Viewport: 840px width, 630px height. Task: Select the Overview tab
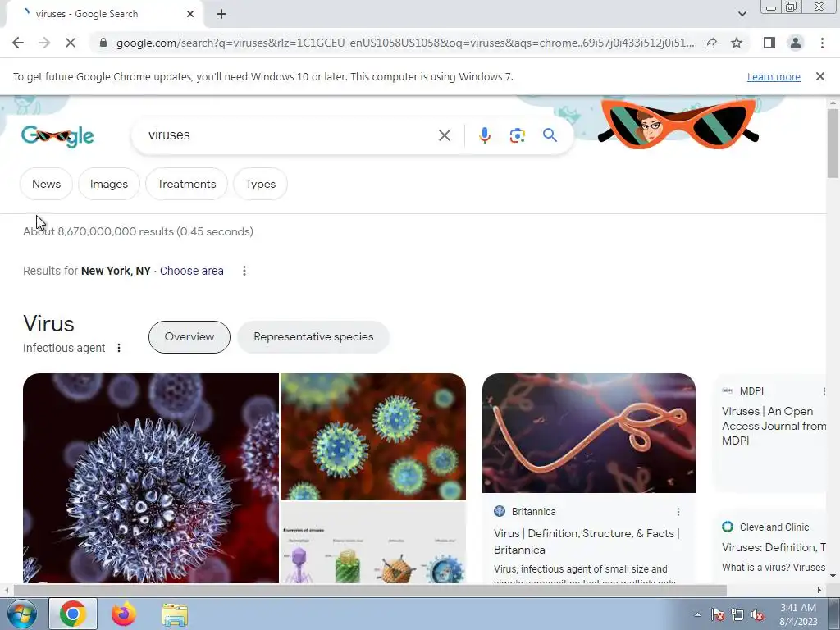pos(189,337)
